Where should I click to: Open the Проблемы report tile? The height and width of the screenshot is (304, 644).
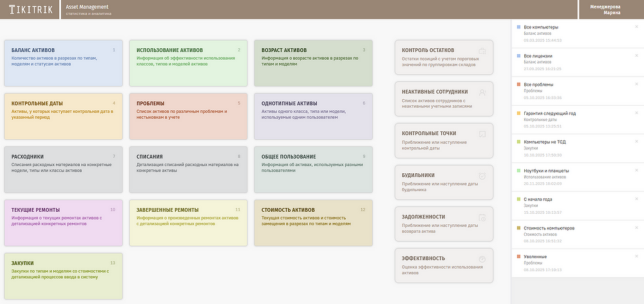187,116
